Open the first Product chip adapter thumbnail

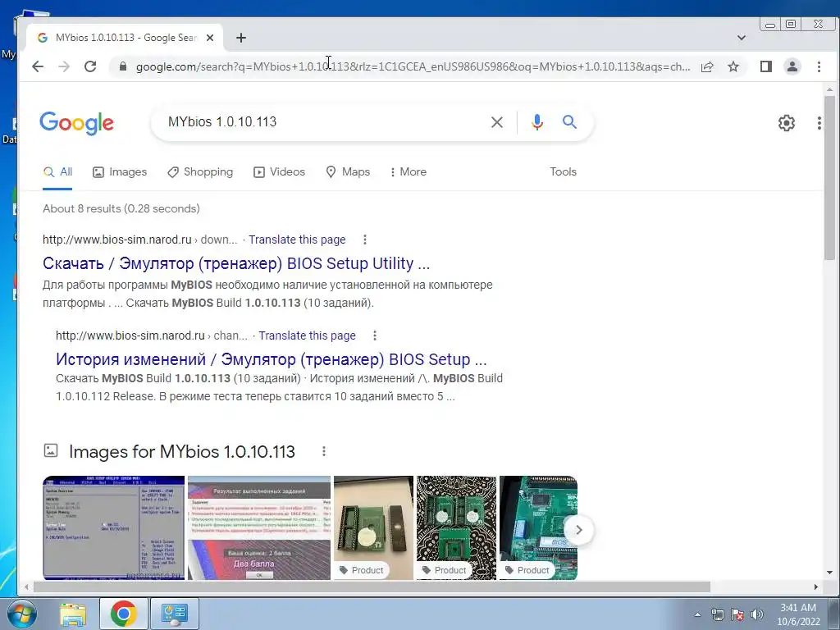coord(373,527)
